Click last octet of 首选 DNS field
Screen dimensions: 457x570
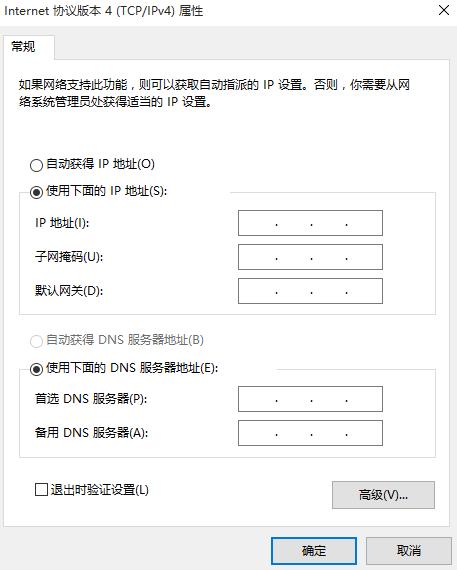(x=364, y=399)
